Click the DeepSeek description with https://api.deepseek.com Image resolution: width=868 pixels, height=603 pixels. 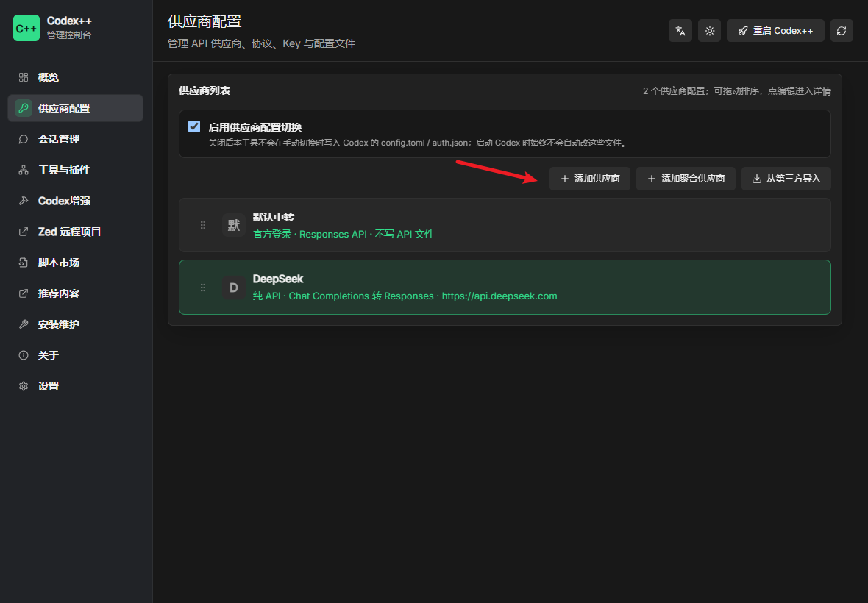pos(405,296)
